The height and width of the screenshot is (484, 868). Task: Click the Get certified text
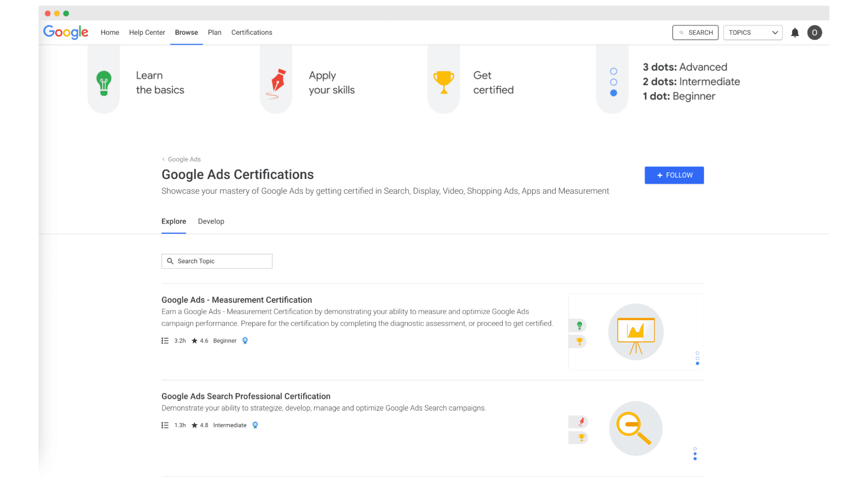coord(493,82)
